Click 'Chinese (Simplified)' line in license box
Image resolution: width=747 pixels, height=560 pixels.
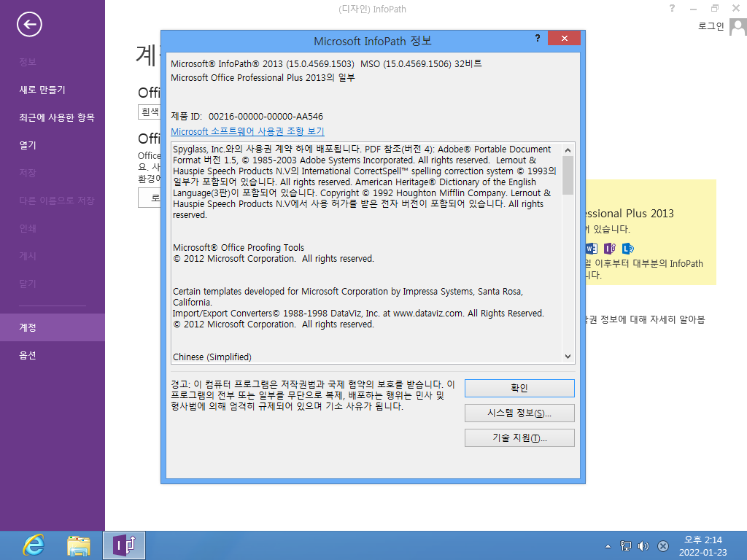point(212,357)
